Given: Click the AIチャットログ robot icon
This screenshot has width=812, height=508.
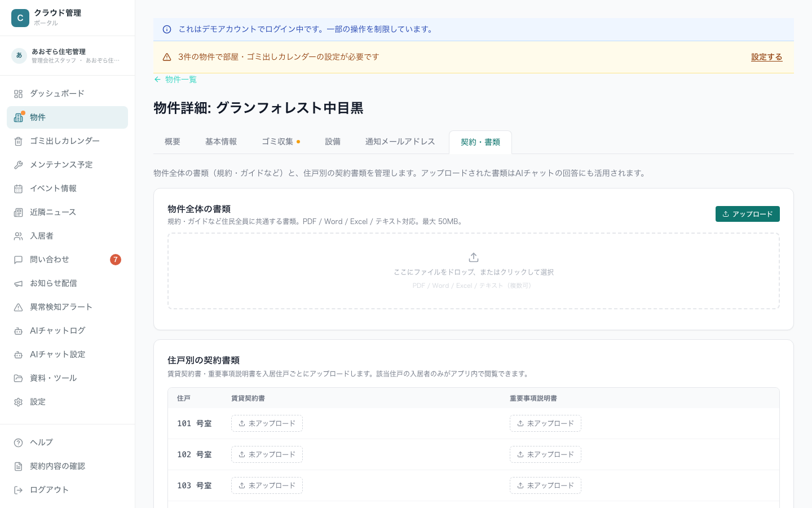Looking at the screenshot, I should [x=19, y=331].
